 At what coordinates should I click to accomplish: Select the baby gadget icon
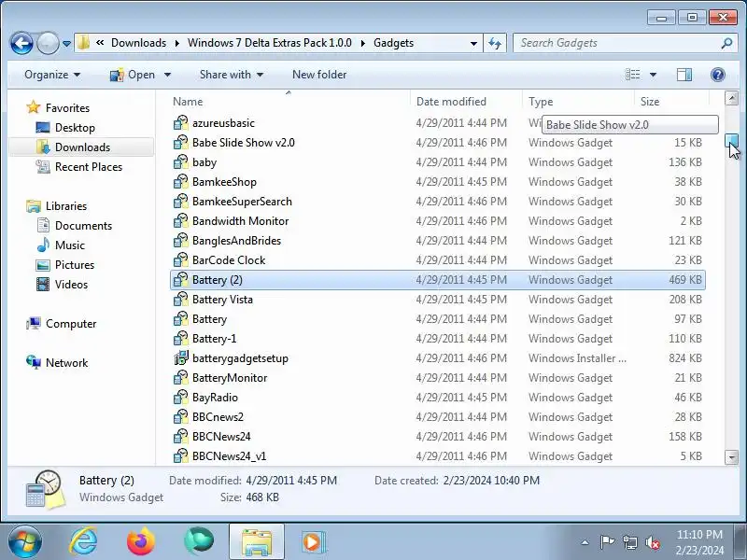(180, 161)
